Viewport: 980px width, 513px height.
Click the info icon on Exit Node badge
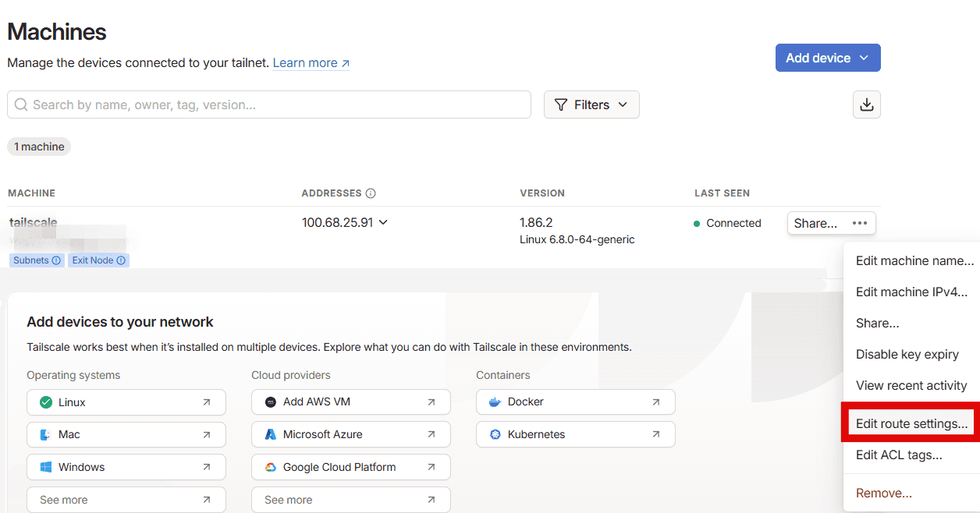pos(121,260)
